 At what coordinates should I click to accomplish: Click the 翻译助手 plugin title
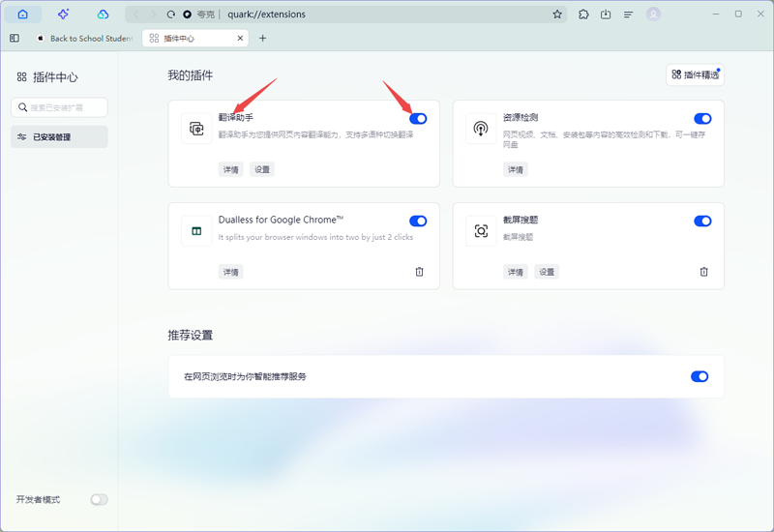236,117
